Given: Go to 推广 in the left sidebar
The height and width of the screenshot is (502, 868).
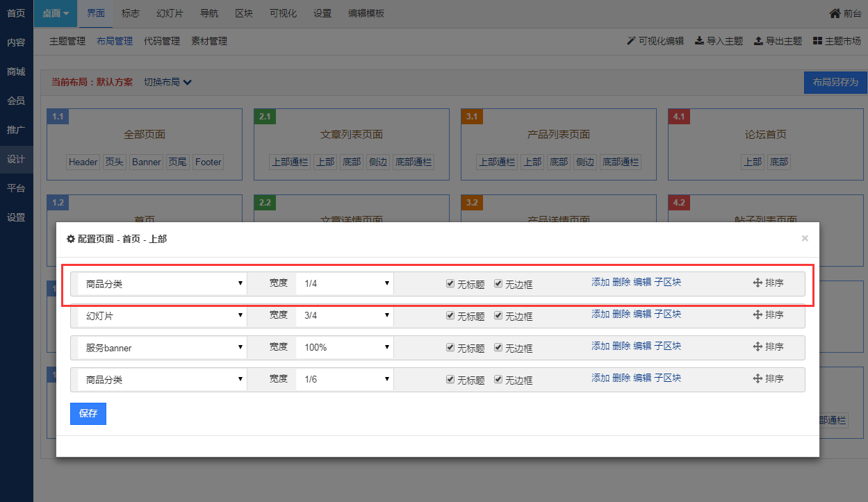Looking at the screenshot, I should [16, 130].
